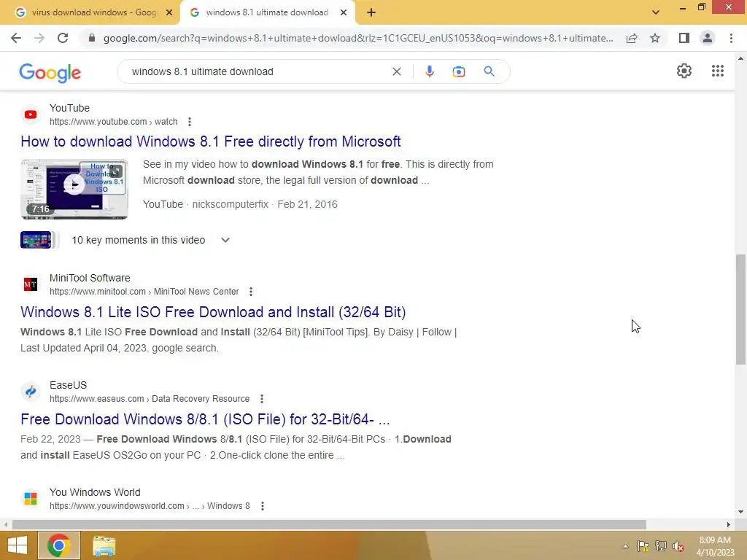The width and height of the screenshot is (747, 560).
Task: Open the Action Center flag icon
Action: 643,546
